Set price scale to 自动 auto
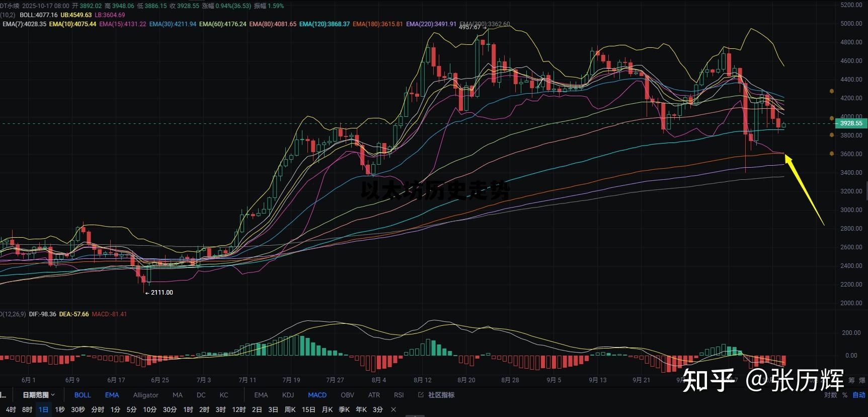Image resolution: width=868 pixels, height=417 pixels. tap(858, 395)
